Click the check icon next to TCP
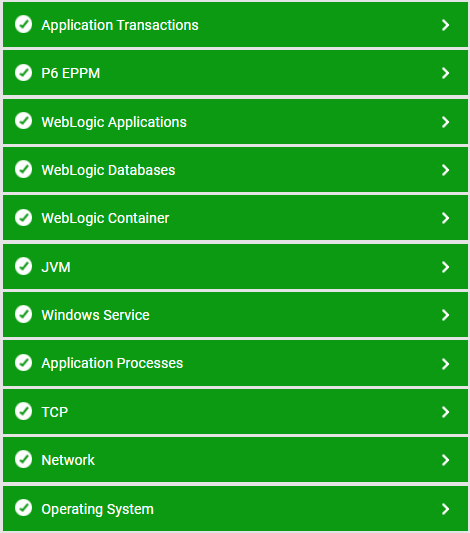Viewport: 470px width, 533px height. (x=23, y=411)
